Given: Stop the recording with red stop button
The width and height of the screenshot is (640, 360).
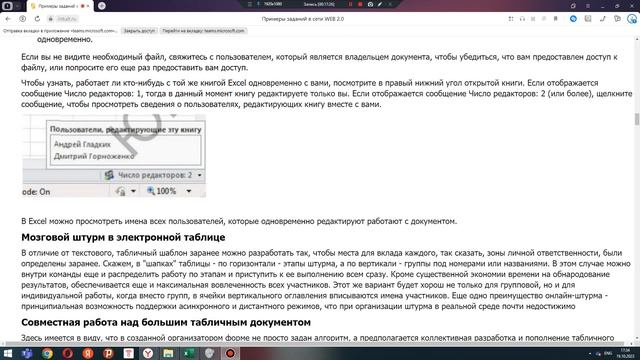Looking at the screenshot, I should (360, 4).
